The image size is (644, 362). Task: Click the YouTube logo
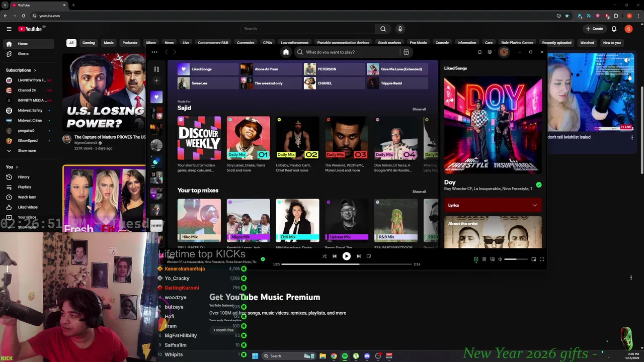pyautogui.click(x=31, y=29)
